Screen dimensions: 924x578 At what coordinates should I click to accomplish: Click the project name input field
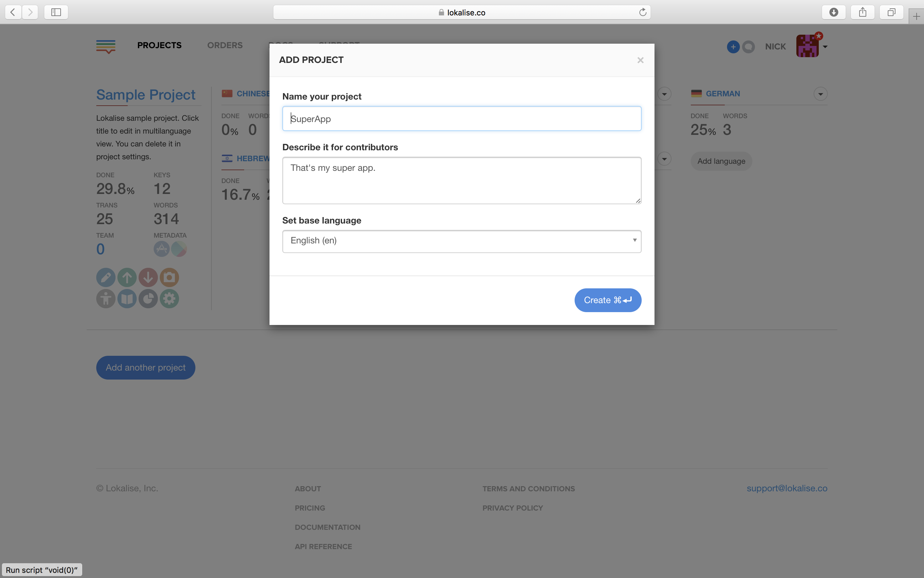pos(462,118)
